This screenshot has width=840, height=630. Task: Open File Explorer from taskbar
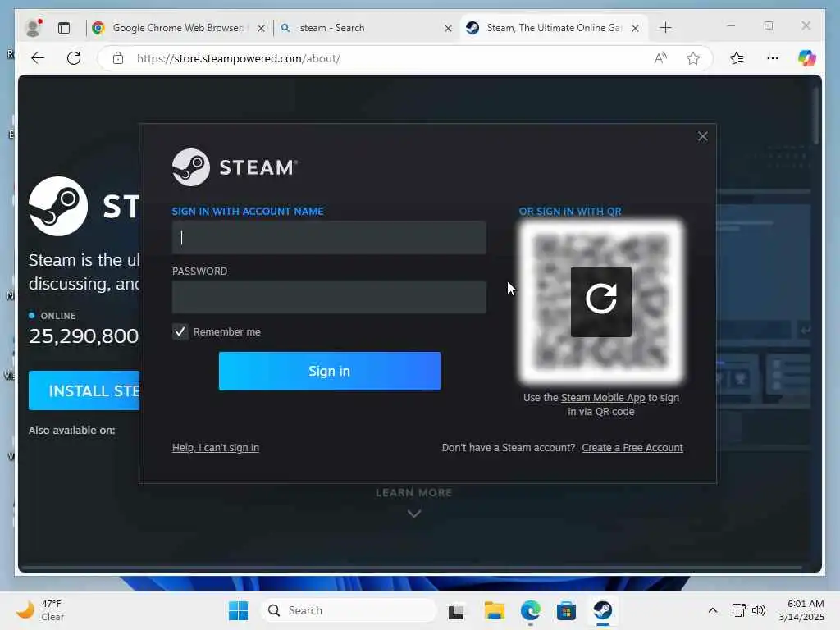tap(494, 610)
